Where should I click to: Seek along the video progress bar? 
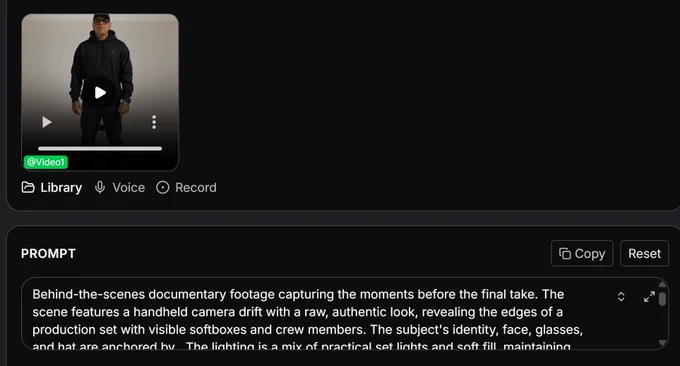pos(100,148)
